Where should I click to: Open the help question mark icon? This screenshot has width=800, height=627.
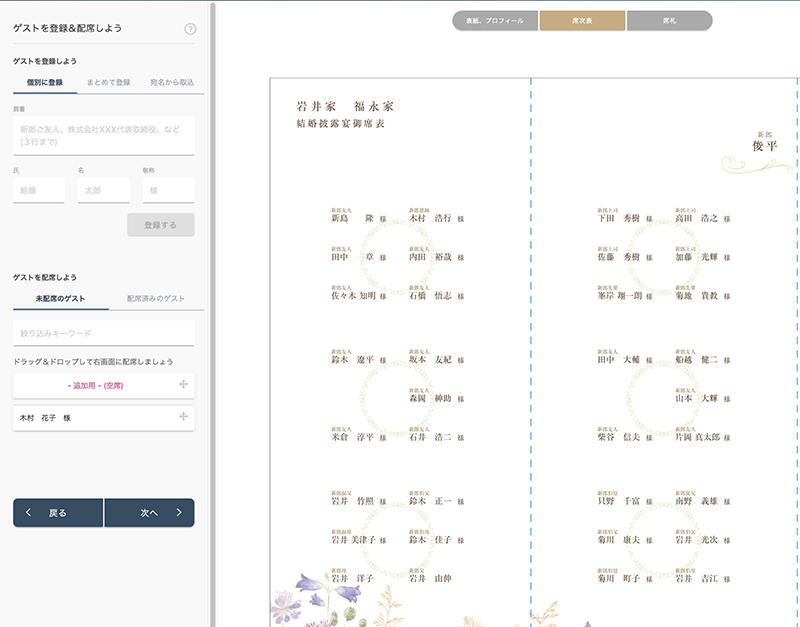190,29
